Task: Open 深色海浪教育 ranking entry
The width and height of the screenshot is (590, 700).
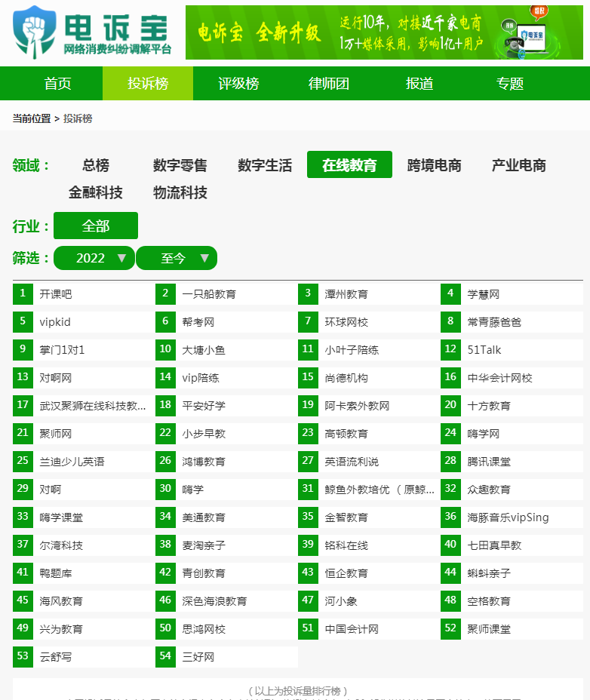Action: tap(226, 601)
